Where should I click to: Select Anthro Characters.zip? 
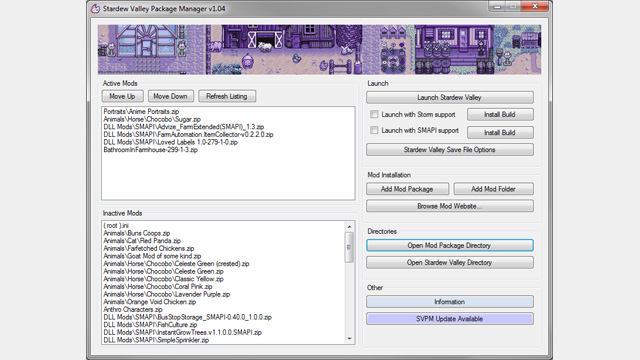click(133, 309)
